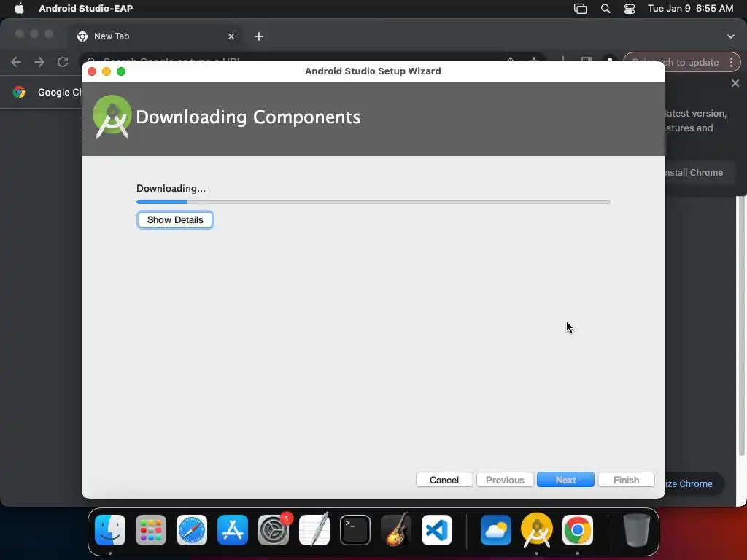The width and height of the screenshot is (747, 560).
Task: Open Android Studio-EAP application menu
Action: pyautogui.click(x=86, y=8)
